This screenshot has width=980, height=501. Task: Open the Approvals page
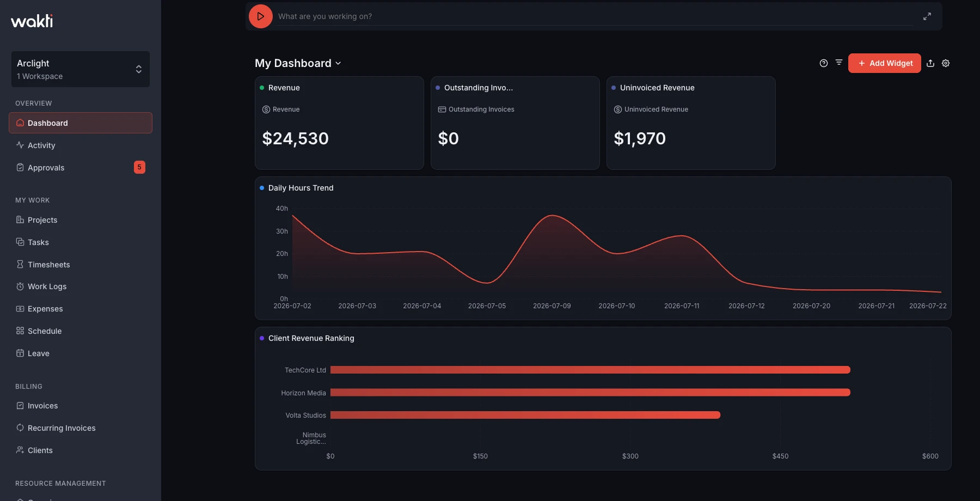81,168
